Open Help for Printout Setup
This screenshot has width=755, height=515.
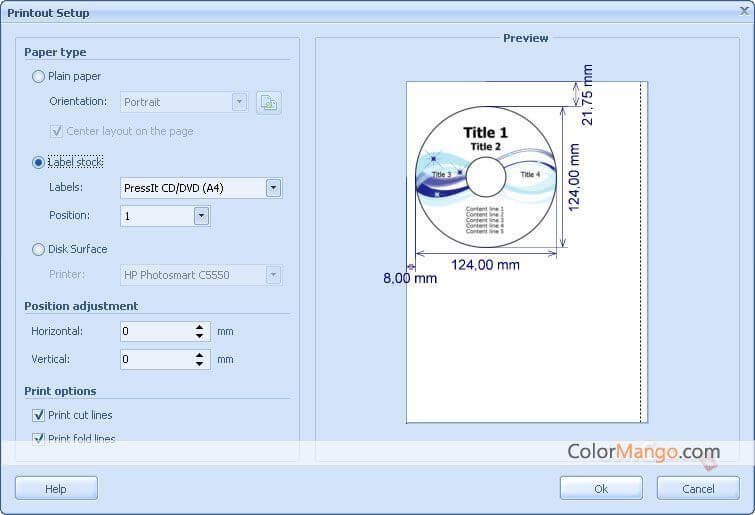[x=56, y=489]
